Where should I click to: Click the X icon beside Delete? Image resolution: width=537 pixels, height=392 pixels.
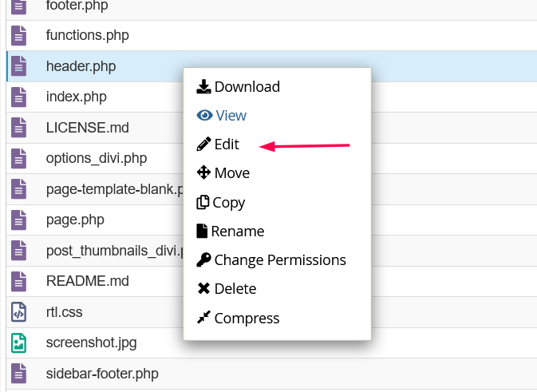point(203,288)
